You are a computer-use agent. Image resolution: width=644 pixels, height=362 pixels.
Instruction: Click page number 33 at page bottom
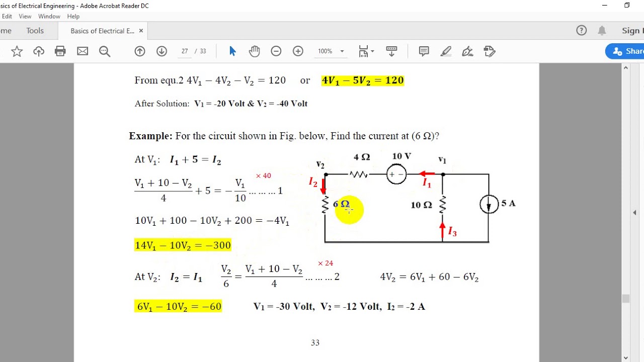coord(315,343)
